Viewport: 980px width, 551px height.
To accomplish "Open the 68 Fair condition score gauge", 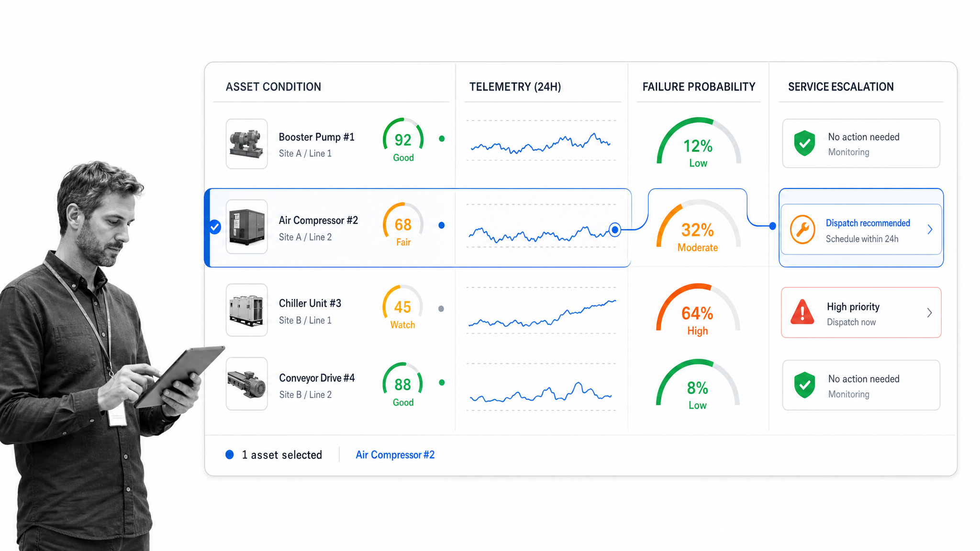I will pyautogui.click(x=403, y=225).
